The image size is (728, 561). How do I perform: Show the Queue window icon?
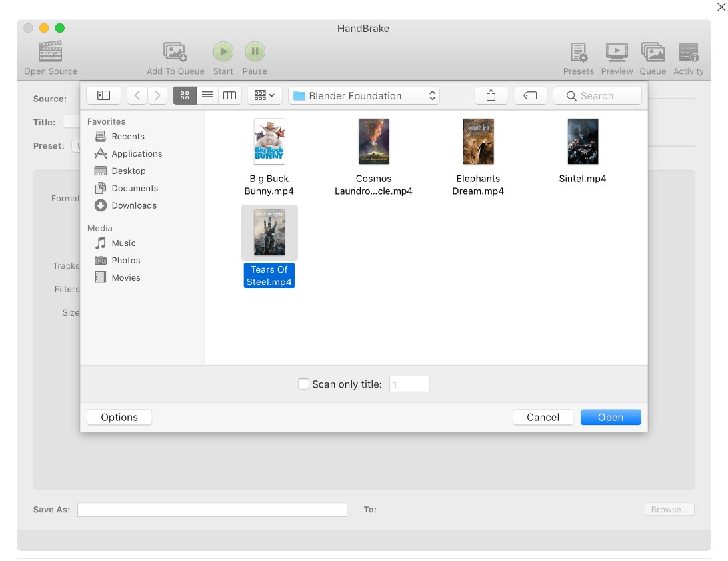[x=653, y=52]
